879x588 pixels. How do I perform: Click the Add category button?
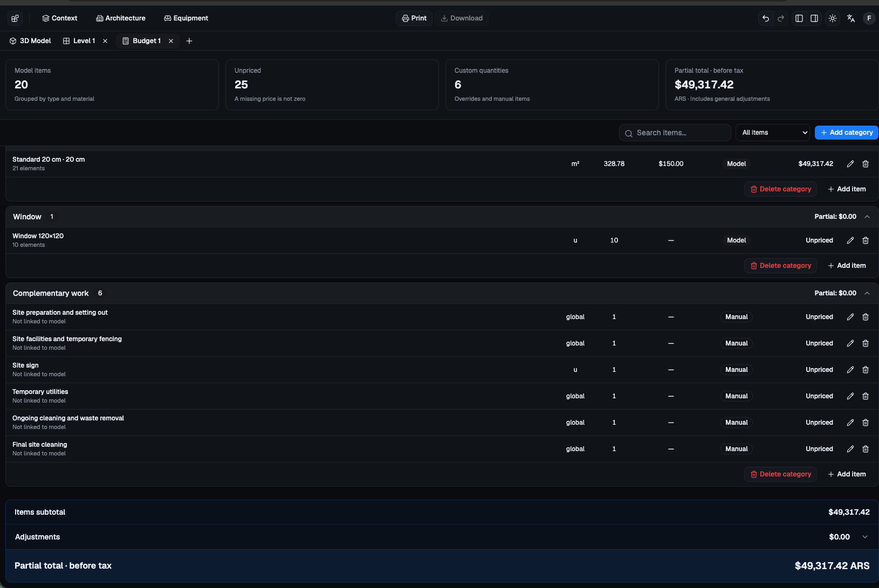click(847, 133)
